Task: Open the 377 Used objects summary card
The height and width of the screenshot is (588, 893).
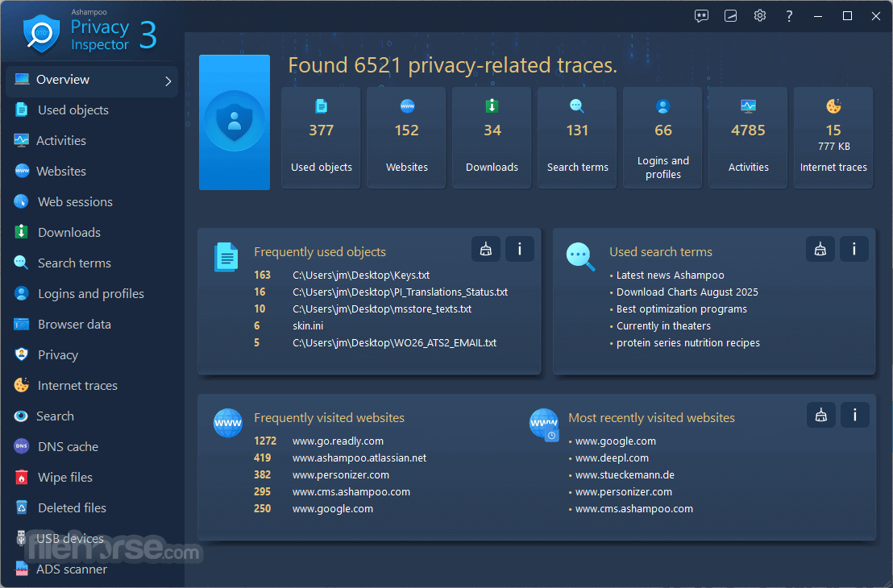Action: [x=322, y=137]
